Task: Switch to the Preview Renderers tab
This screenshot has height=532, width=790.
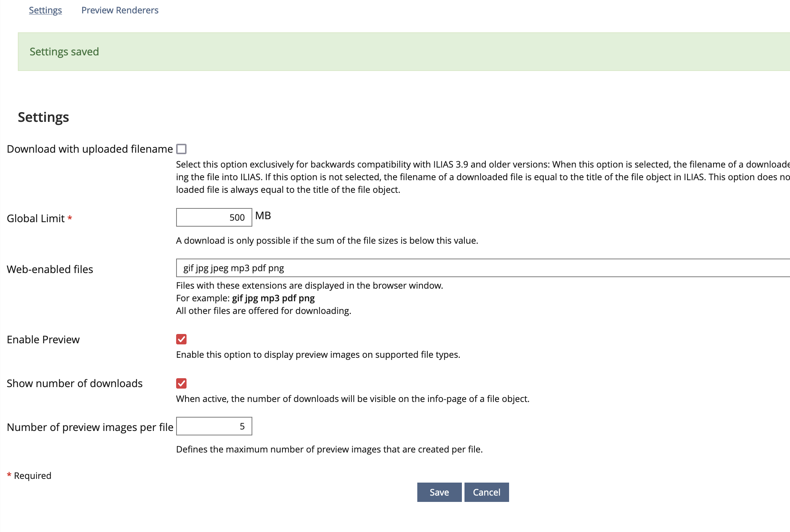Action: pyautogui.click(x=120, y=10)
